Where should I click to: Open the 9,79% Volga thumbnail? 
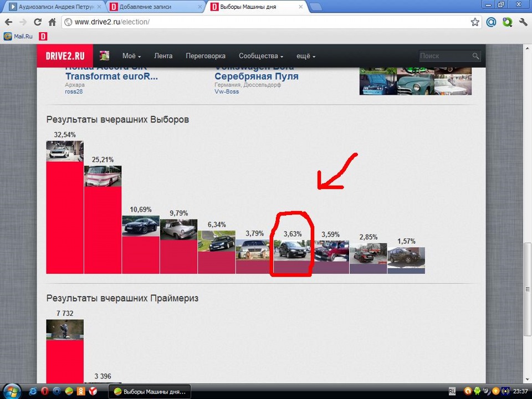(179, 229)
